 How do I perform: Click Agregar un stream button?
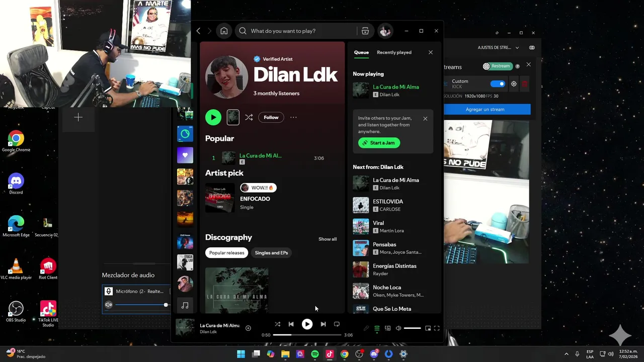click(x=485, y=109)
